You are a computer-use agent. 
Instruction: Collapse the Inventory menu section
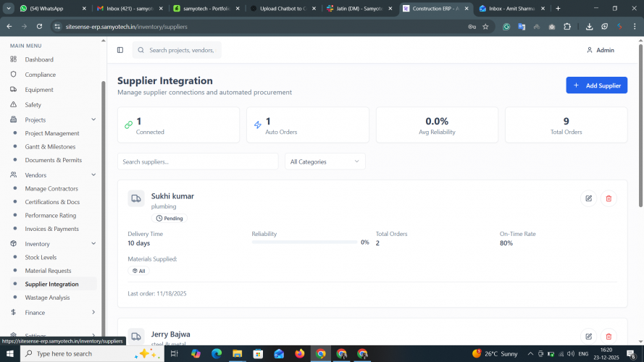pos(93,243)
